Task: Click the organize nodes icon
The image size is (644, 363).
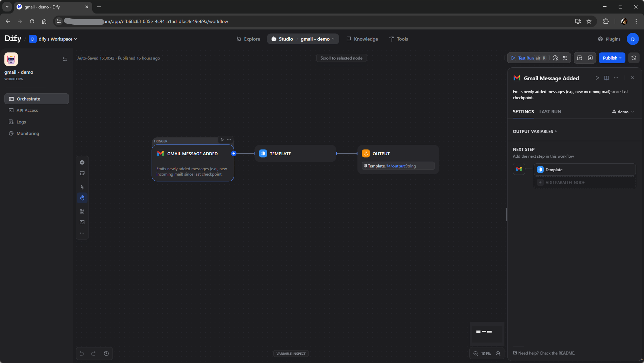Action: (82, 211)
